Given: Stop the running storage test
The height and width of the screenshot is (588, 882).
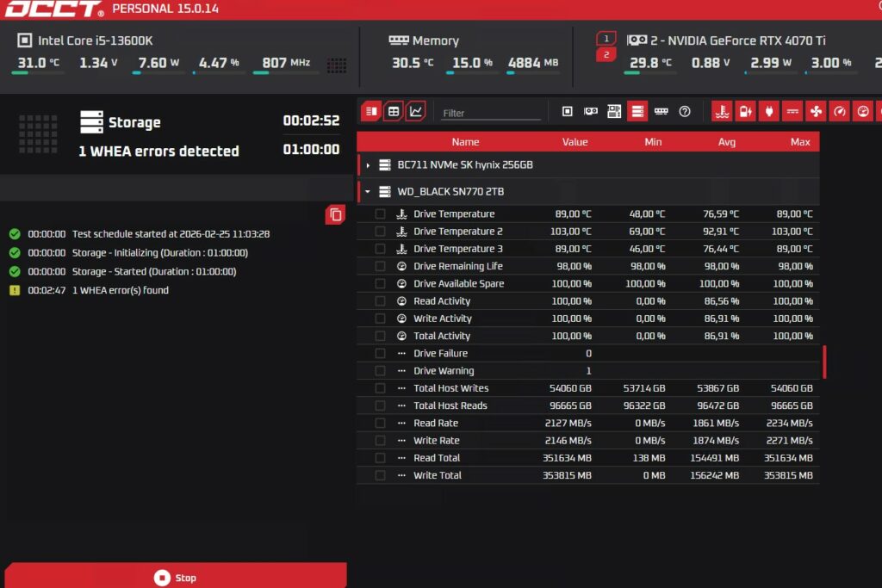Looking at the screenshot, I should tap(176, 578).
